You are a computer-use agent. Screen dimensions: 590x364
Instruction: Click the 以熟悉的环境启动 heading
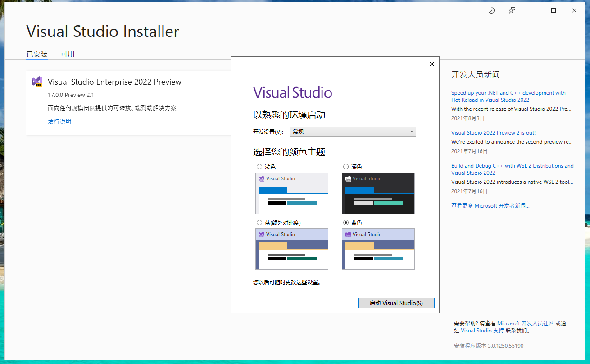289,115
